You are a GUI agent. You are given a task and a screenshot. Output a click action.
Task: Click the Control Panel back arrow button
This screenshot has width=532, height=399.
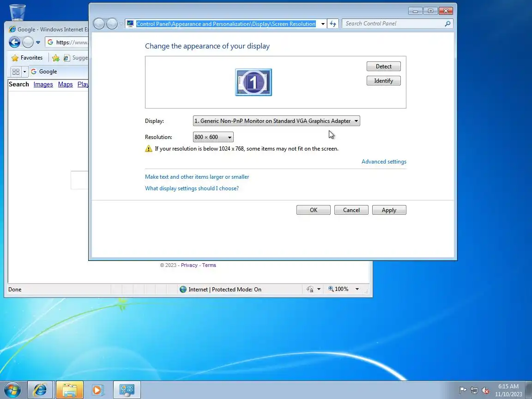click(99, 24)
